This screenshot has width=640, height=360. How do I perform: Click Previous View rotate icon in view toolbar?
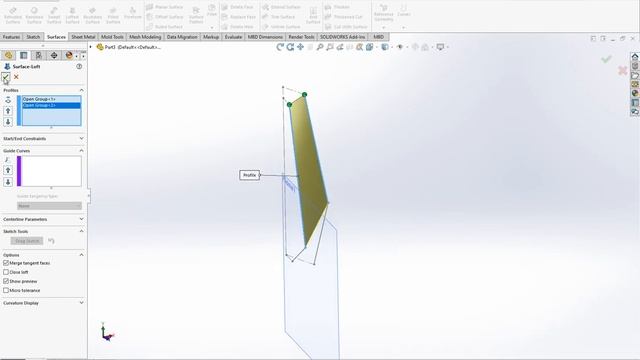tap(280, 47)
